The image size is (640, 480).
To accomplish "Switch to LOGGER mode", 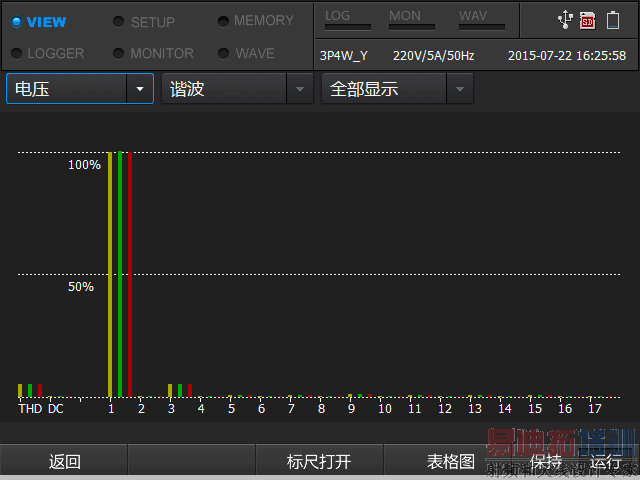I will 47,53.
